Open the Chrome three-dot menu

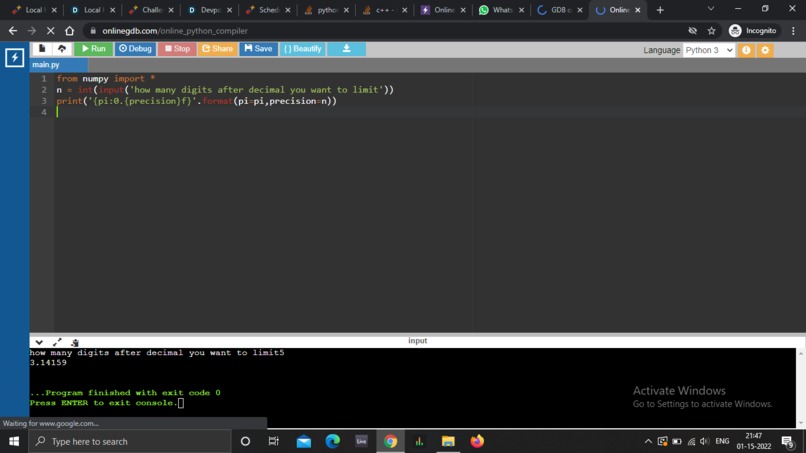[793, 31]
